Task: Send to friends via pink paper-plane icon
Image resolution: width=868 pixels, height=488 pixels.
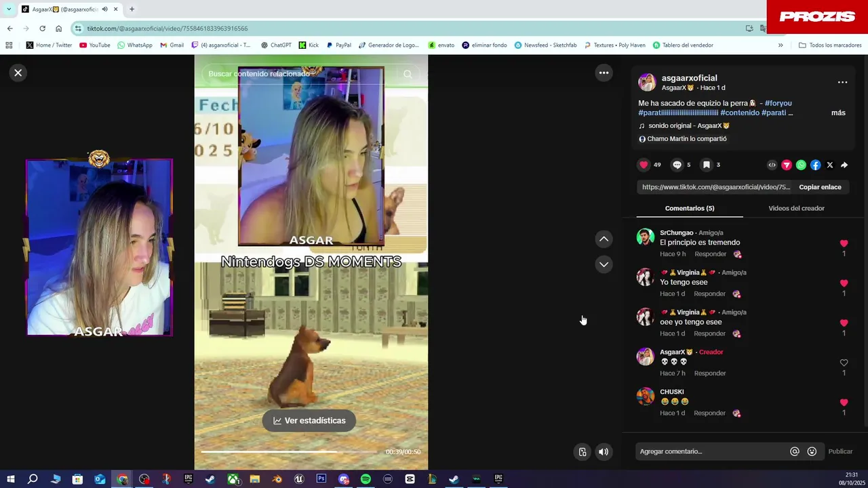Action: [787, 165]
